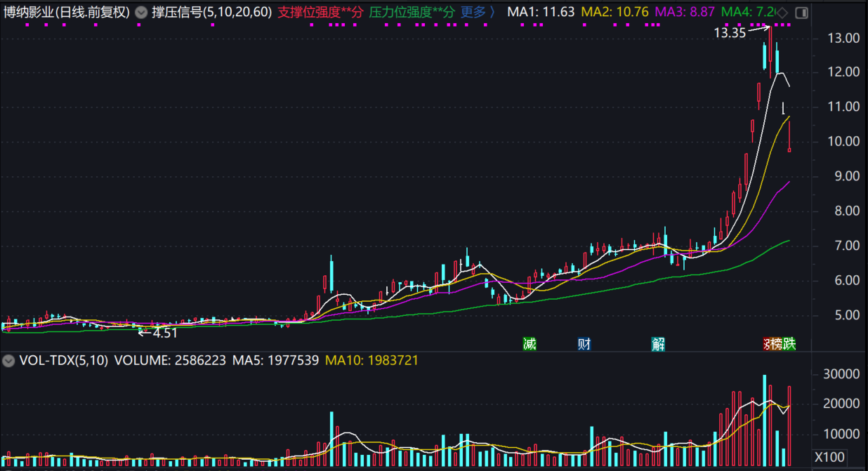Click the green 跌 event marker
Viewport: 868px width, 471px height.
(x=789, y=344)
